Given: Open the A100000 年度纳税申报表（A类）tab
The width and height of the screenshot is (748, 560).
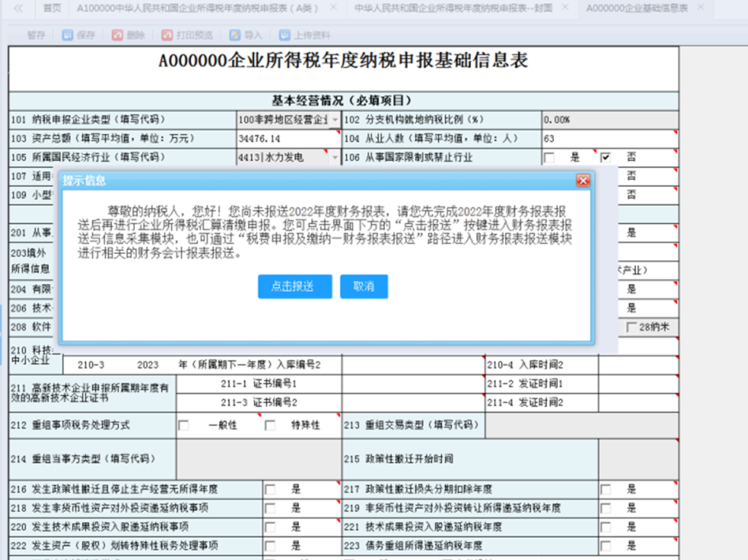Looking at the screenshot, I should coord(197,8).
